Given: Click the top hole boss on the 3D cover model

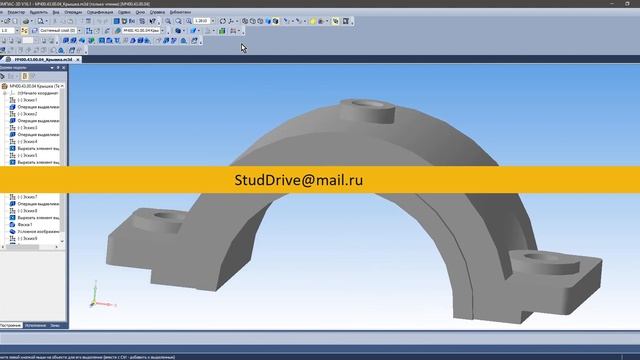Looking at the screenshot, I should coord(368,110).
